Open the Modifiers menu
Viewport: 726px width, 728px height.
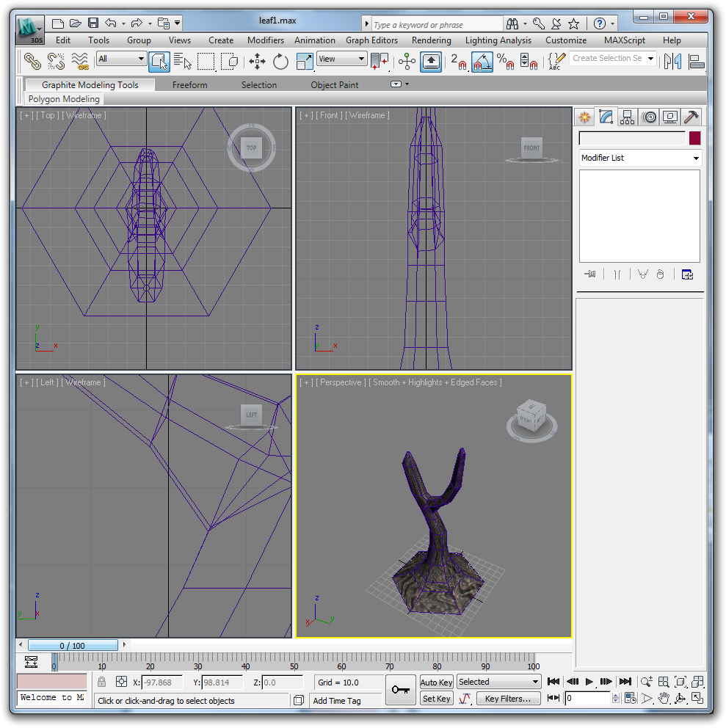coord(265,40)
